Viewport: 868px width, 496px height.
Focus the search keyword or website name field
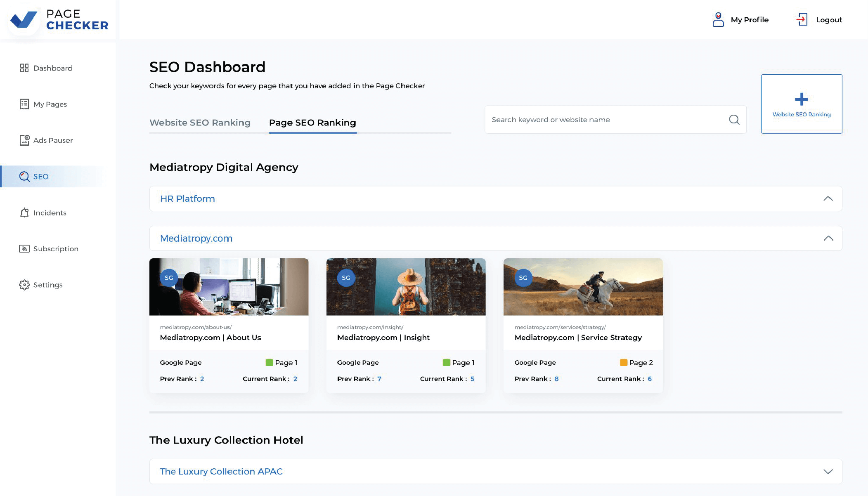pos(615,120)
